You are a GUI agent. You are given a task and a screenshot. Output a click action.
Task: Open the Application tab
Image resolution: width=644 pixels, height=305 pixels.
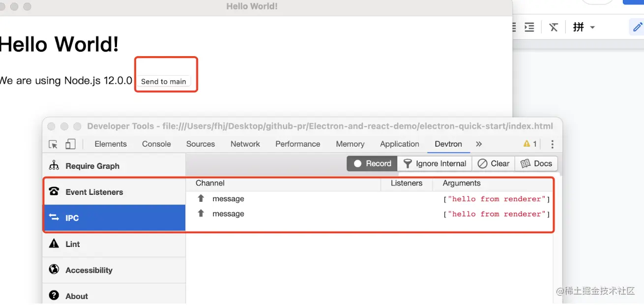(400, 144)
